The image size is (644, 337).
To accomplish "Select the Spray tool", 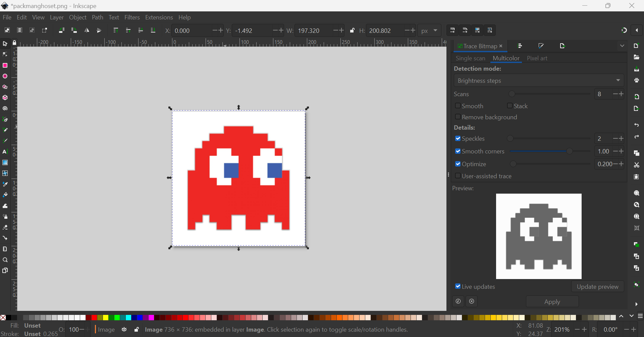I will pos(5,217).
